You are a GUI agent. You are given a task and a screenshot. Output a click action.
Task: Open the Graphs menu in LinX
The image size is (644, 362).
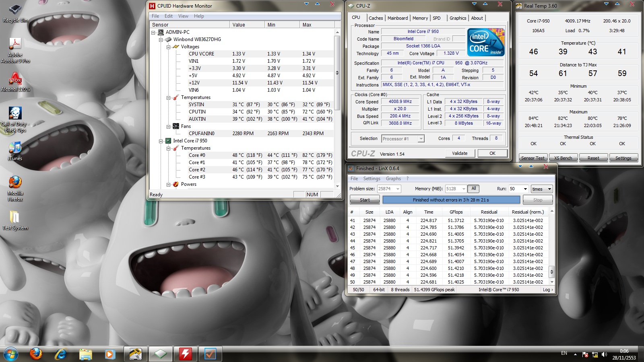tap(393, 179)
